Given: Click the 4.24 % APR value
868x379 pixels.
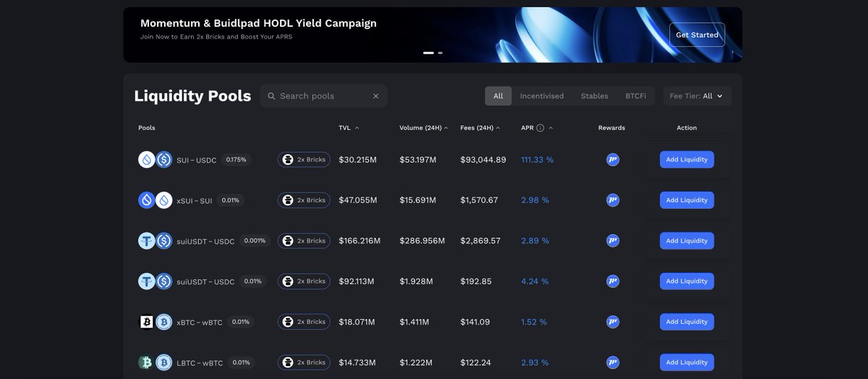Looking at the screenshot, I should [535, 281].
